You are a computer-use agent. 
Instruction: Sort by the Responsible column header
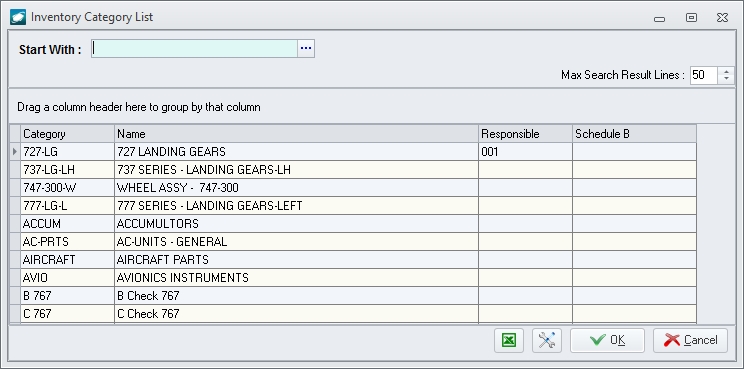[525, 134]
